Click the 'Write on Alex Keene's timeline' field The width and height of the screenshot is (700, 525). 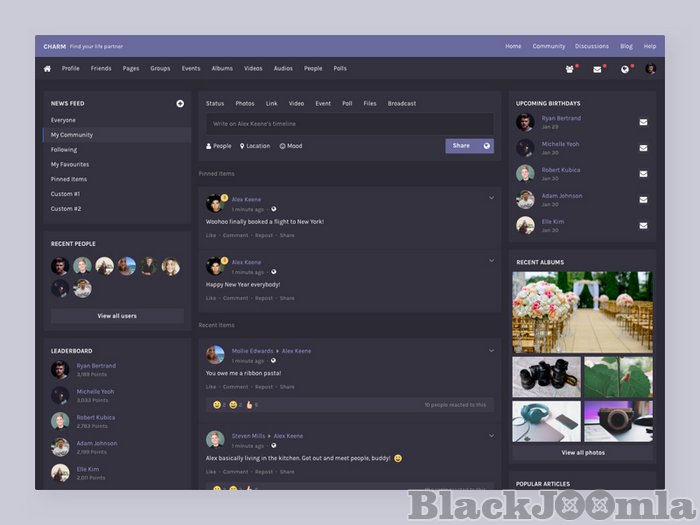tap(349, 124)
